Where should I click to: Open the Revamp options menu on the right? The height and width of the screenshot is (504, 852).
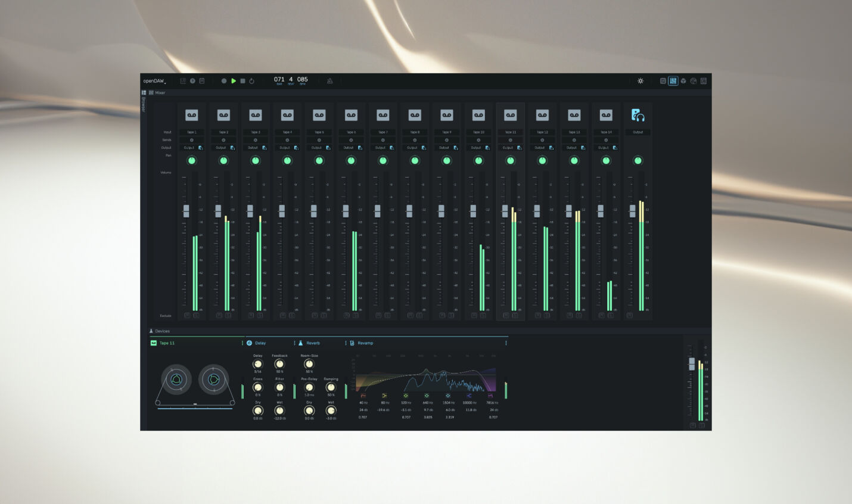[x=506, y=343]
